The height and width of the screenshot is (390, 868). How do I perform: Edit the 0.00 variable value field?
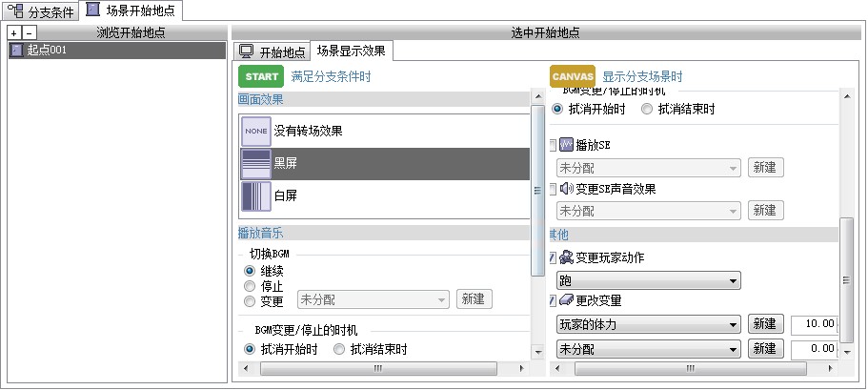[x=814, y=350]
